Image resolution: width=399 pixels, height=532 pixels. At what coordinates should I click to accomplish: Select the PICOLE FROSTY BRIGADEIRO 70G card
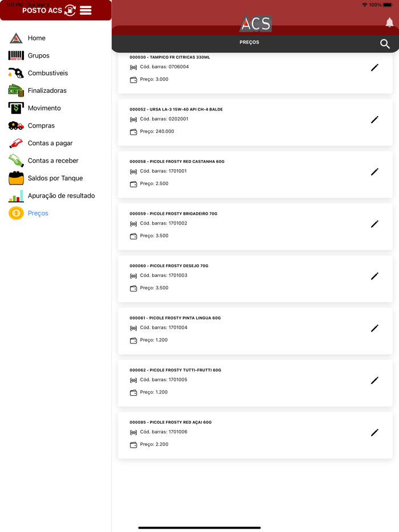255,224
